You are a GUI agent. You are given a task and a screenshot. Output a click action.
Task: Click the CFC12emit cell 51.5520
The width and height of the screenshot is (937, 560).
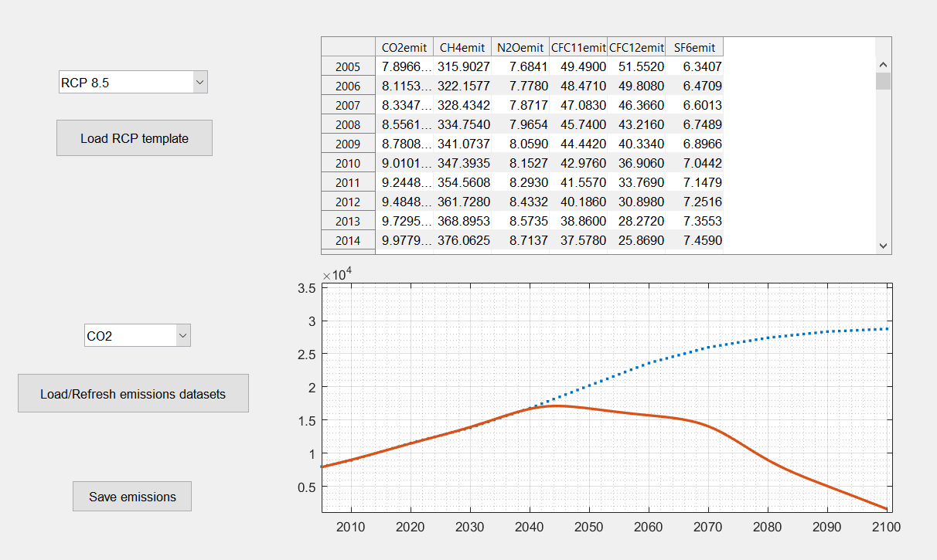(x=636, y=67)
